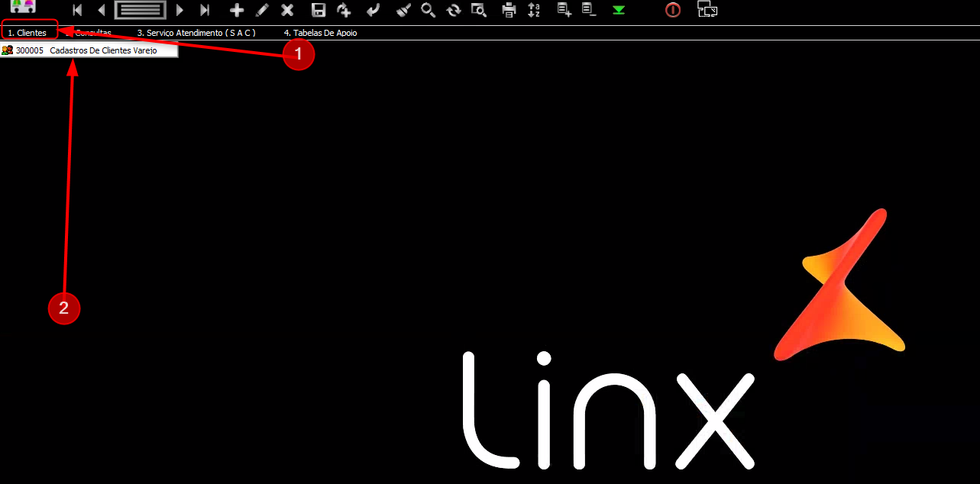Click the switch windows icon
The height and width of the screenshot is (484, 980).
[x=707, y=10]
